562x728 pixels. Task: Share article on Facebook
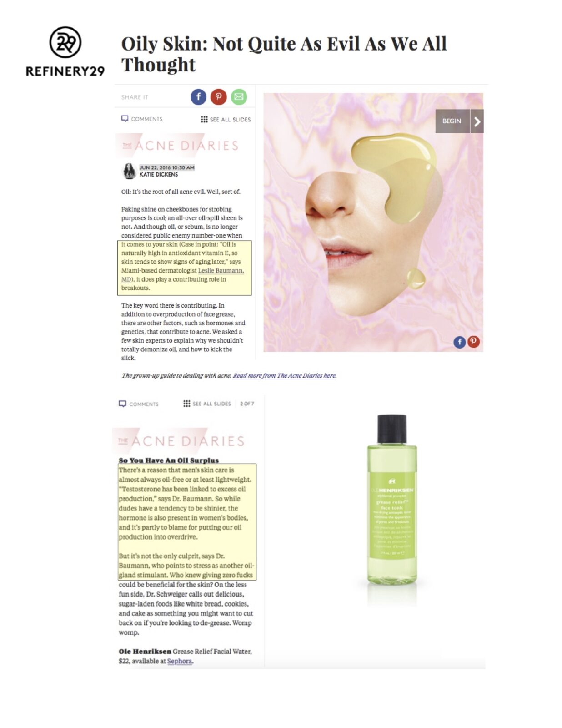198,96
